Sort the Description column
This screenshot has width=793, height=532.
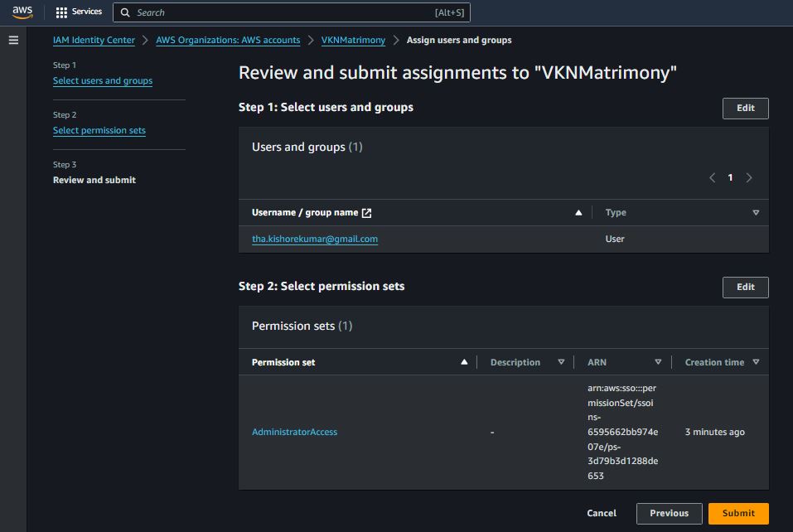pos(561,362)
